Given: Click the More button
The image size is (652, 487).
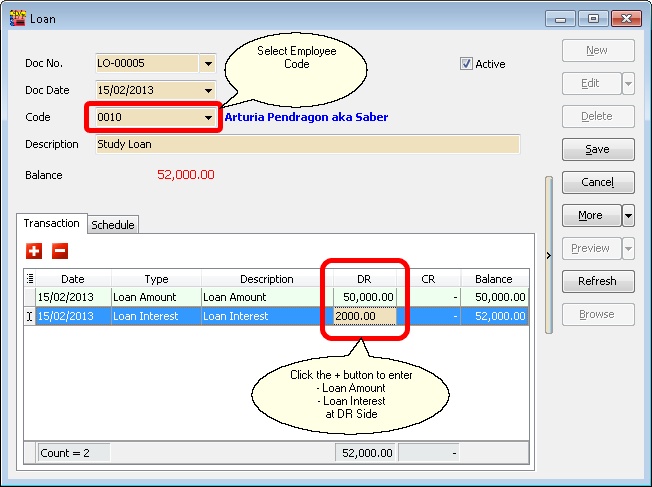Looking at the screenshot, I should [590, 215].
